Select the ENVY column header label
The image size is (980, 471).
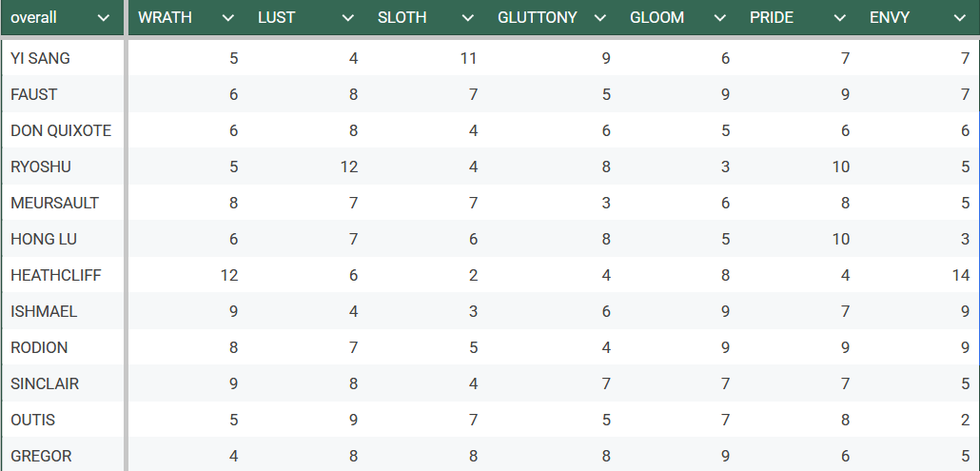coord(890,17)
